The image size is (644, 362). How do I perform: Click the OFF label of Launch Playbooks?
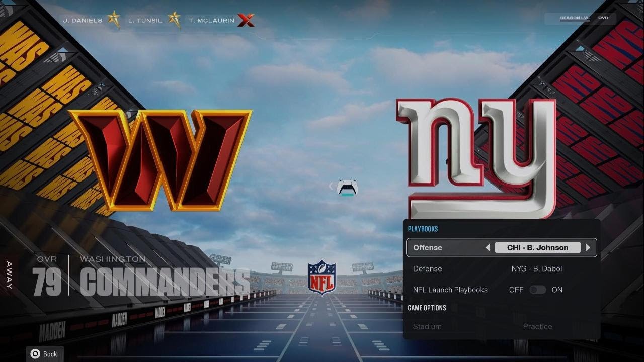pyautogui.click(x=516, y=290)
